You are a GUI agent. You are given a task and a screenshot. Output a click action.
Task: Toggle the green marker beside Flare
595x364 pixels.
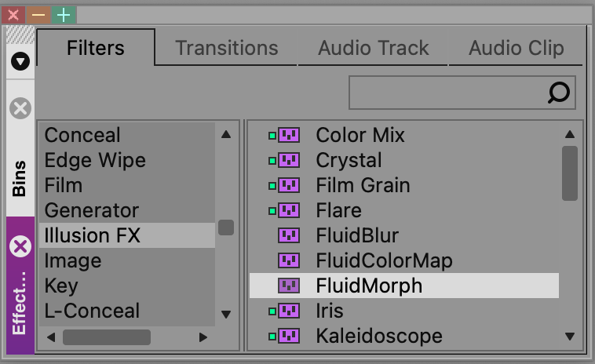click(x=272, y=211)
